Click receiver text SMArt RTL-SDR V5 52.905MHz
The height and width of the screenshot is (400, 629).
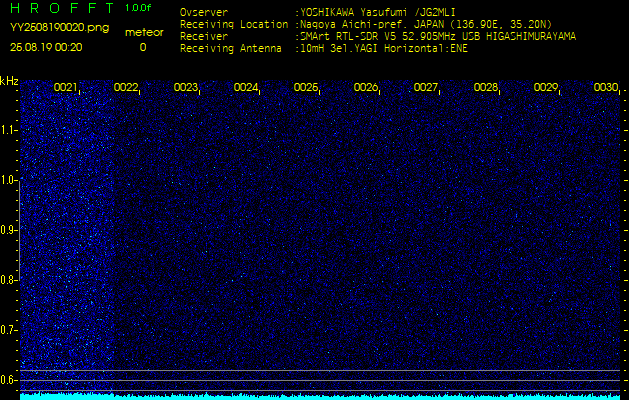point(379,37)
